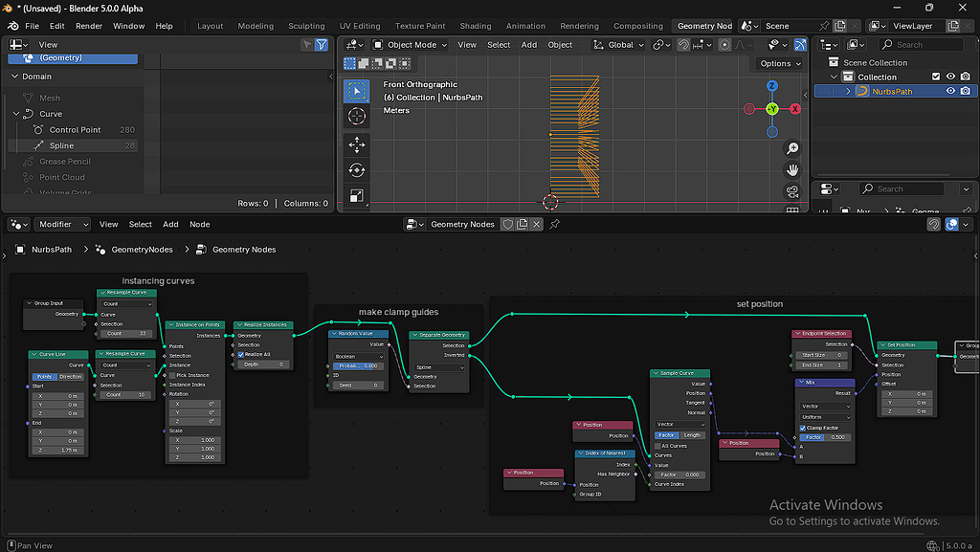980x552 pixels.
Task: Set selection mode to new selection
Action: click(349, 63)
